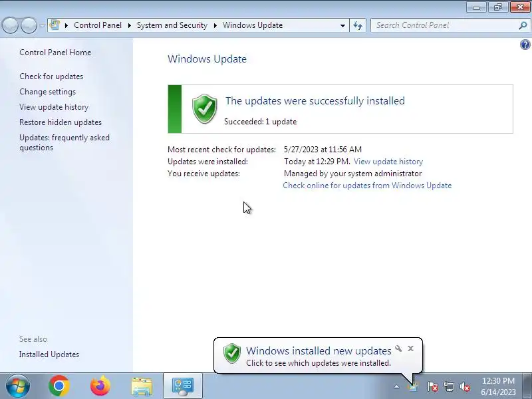Click Check online for updates from Windows Update
Viewport: 532px width, 399px height.
368,186
